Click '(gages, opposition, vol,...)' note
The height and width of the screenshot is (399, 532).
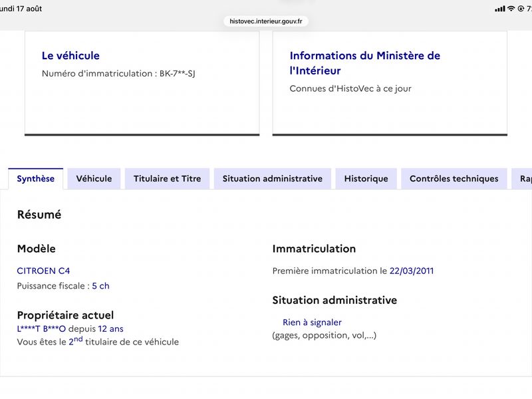click(325, 336)
